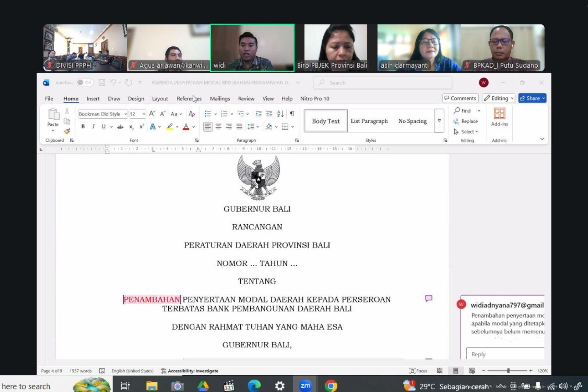
Task: Adjust the zoom slider in status bar
Action: pos(508,371)
